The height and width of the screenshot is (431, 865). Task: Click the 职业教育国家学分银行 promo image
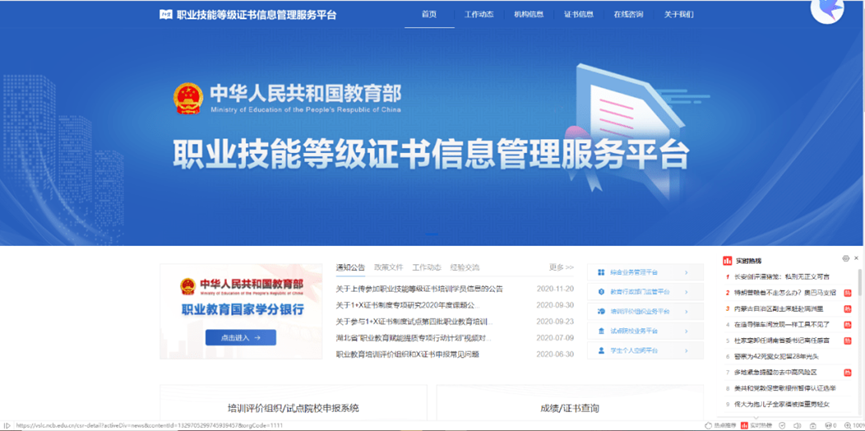[241, 311]
